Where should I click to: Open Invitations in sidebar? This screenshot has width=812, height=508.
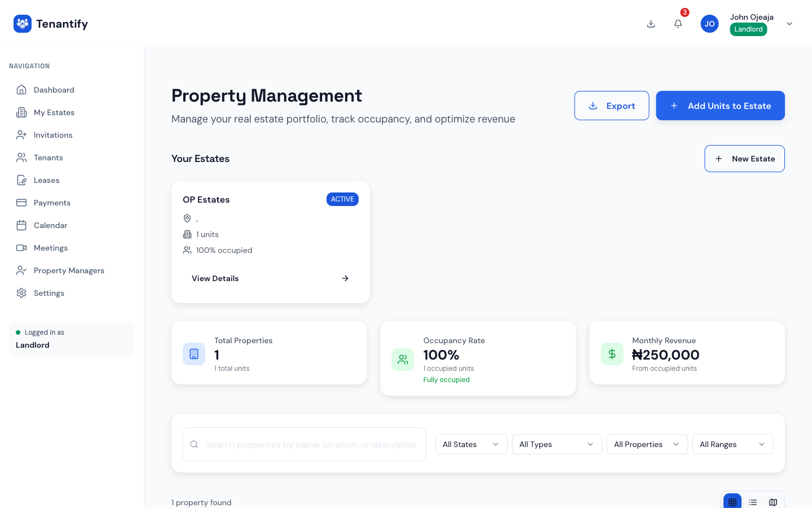pos(72,135)
